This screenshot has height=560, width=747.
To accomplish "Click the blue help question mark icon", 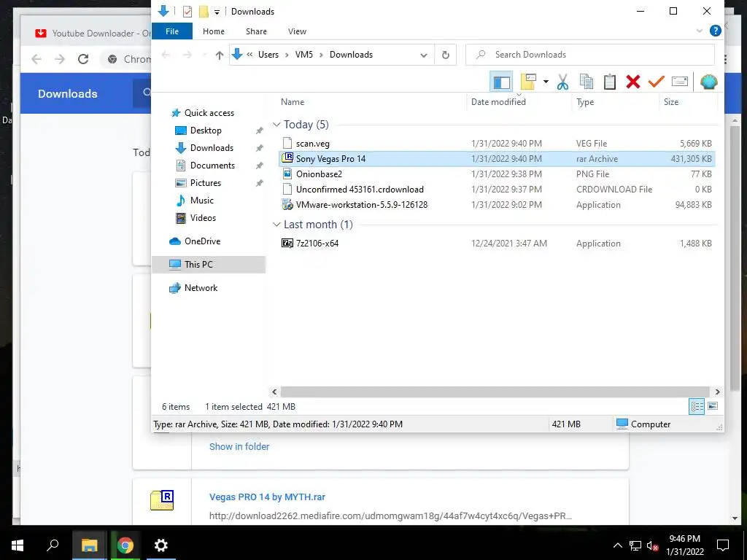I will (x=715, y=31).
